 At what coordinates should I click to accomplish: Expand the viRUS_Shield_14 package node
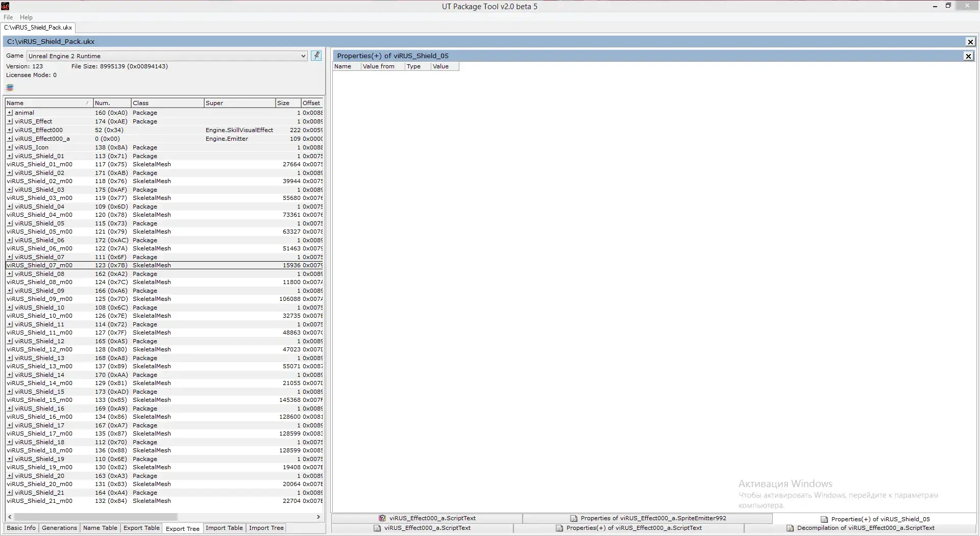click(x=10, y=375)
